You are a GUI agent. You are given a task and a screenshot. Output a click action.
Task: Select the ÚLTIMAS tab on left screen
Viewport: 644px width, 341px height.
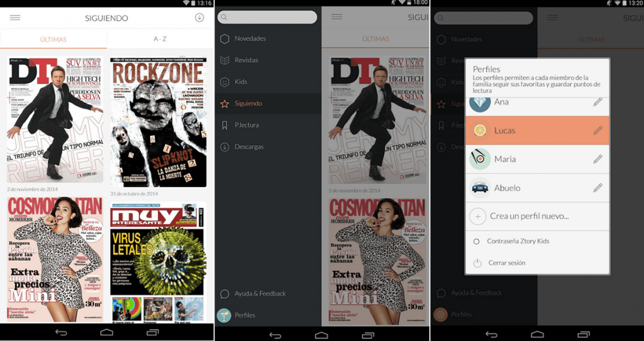53,40
